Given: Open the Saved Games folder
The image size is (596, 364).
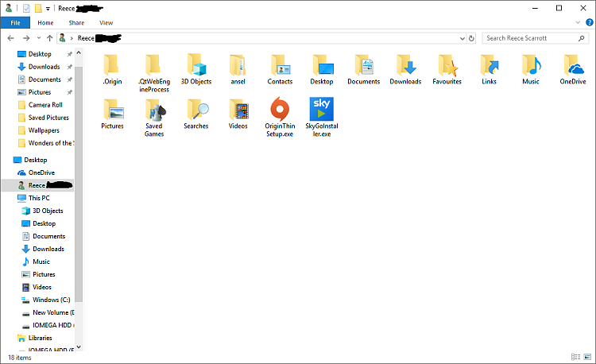Looking at the screenshot, I should coord(154,118).
